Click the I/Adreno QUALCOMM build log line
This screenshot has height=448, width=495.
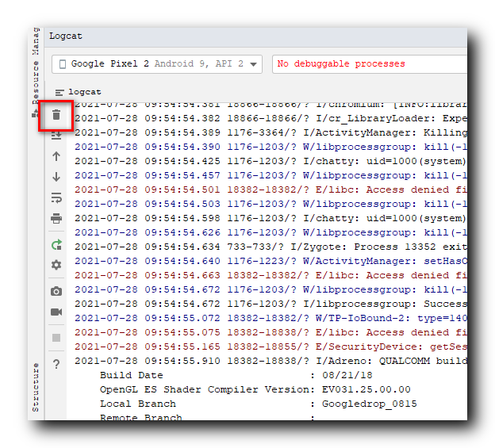point(271,361)
